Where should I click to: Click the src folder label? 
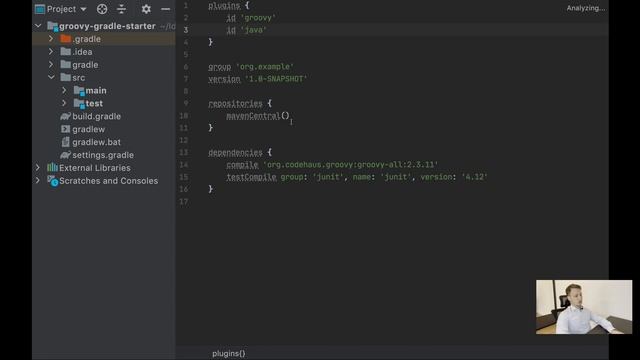[78, 78]
